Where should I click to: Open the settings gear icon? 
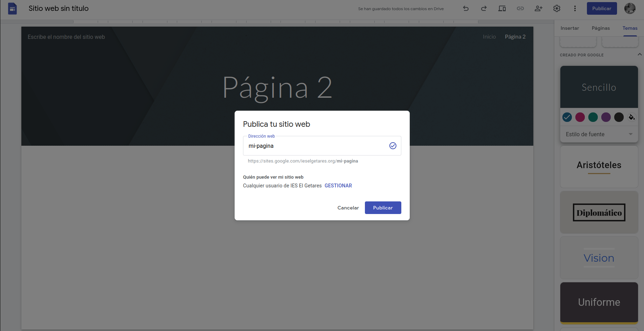[557, 8]
